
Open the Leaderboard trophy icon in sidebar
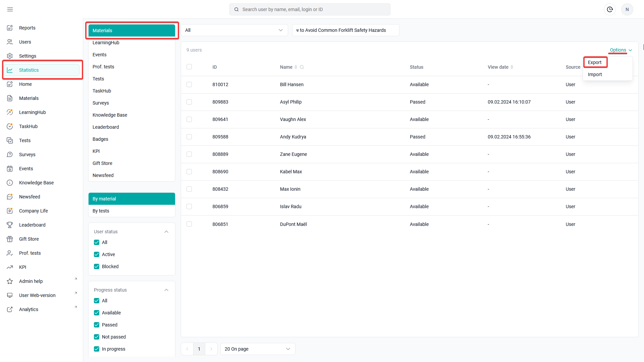point(10,225)
